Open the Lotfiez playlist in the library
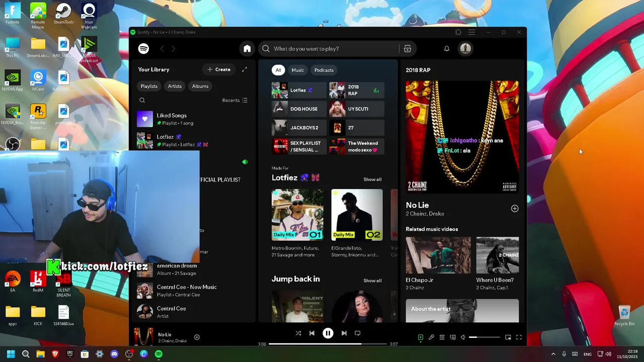The width and height of the screenshot is (644, 362). (x=194, y=140)
